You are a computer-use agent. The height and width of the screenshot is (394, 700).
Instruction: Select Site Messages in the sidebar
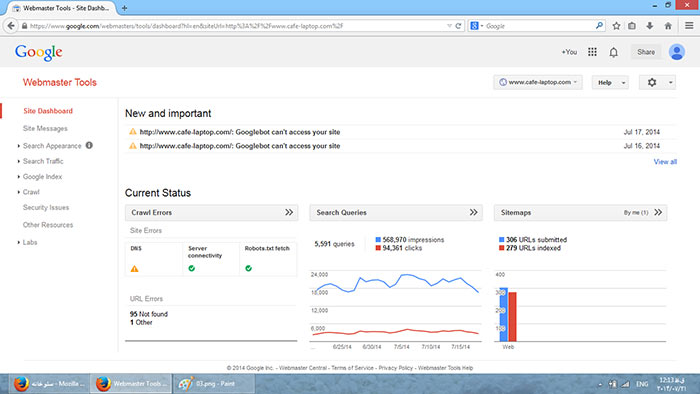(x=45, y=129)
